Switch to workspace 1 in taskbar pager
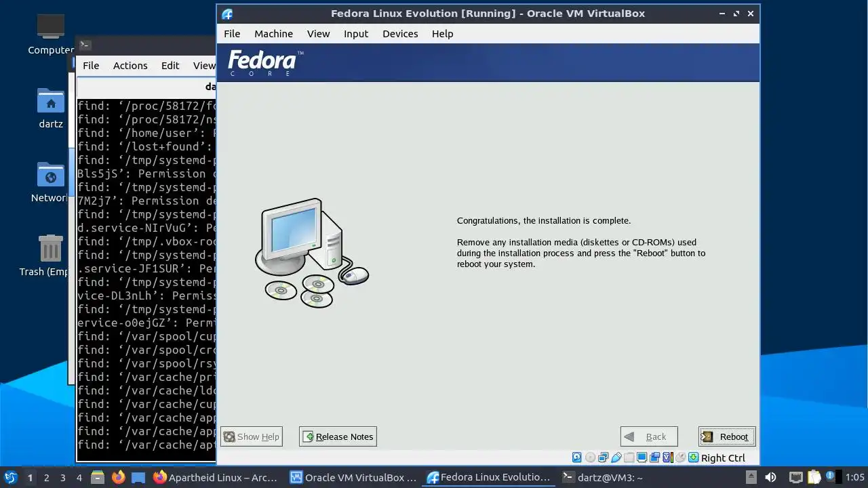This screenshot has width=868, height=488. click(x=30, y=477)
